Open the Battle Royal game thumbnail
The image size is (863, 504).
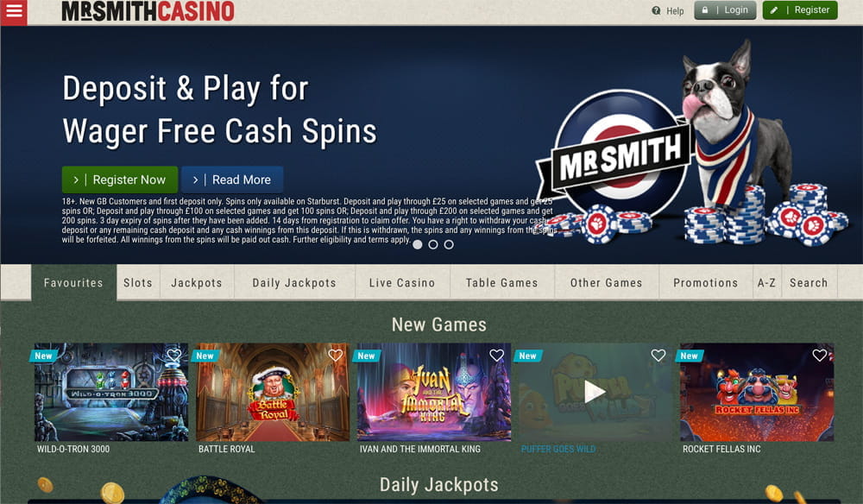(x=273, y=393)
